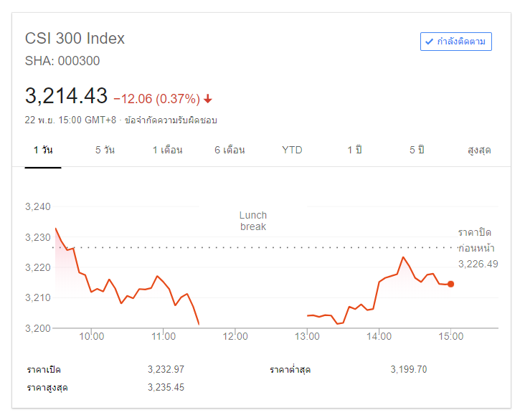
Task: Select the 1 วัน tab
Action: (43, 150)
